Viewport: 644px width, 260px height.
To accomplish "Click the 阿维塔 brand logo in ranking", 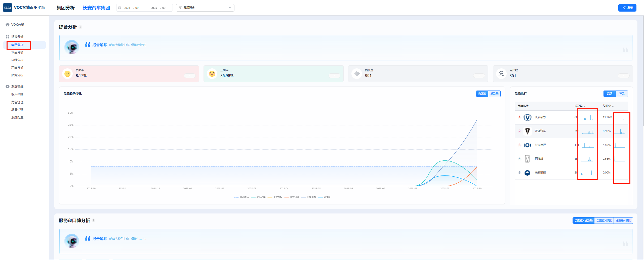I will [x=528, y=159].
